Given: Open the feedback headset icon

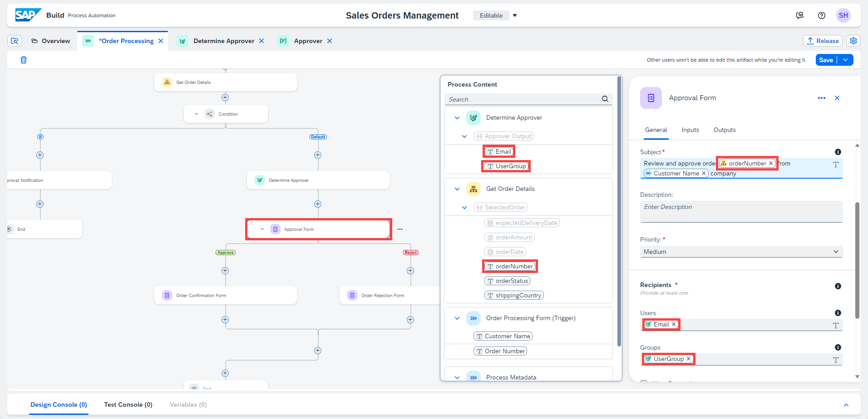Looking at the screenshot, I should [800, 15].
